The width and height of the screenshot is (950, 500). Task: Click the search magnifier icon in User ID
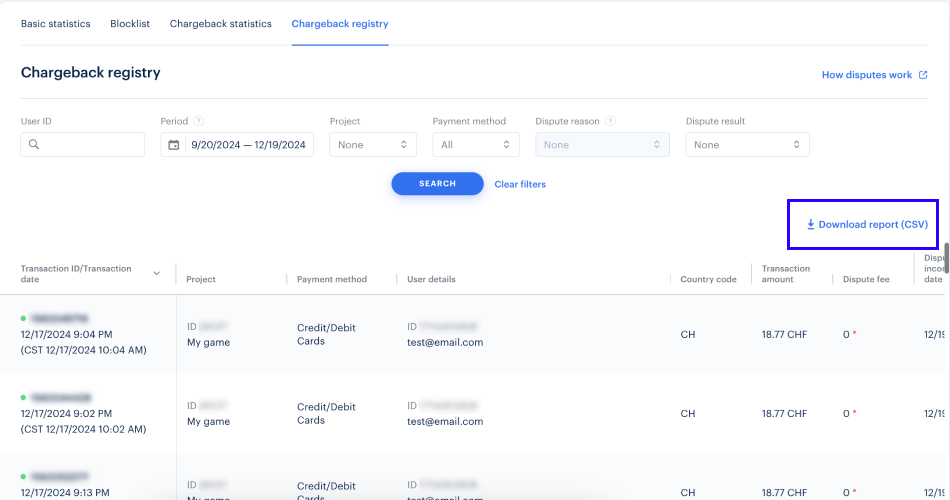coord(34,145)
